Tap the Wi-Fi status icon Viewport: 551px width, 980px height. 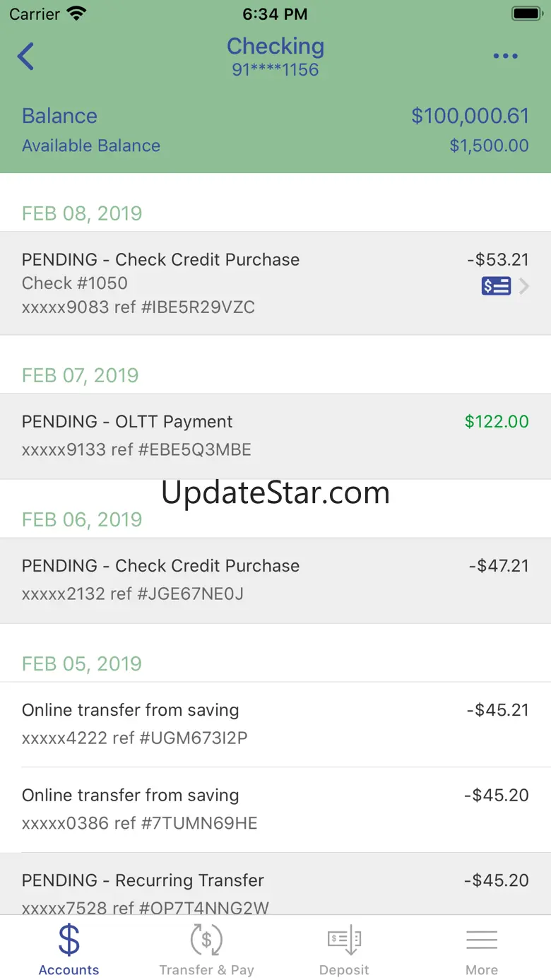point(76,13)
